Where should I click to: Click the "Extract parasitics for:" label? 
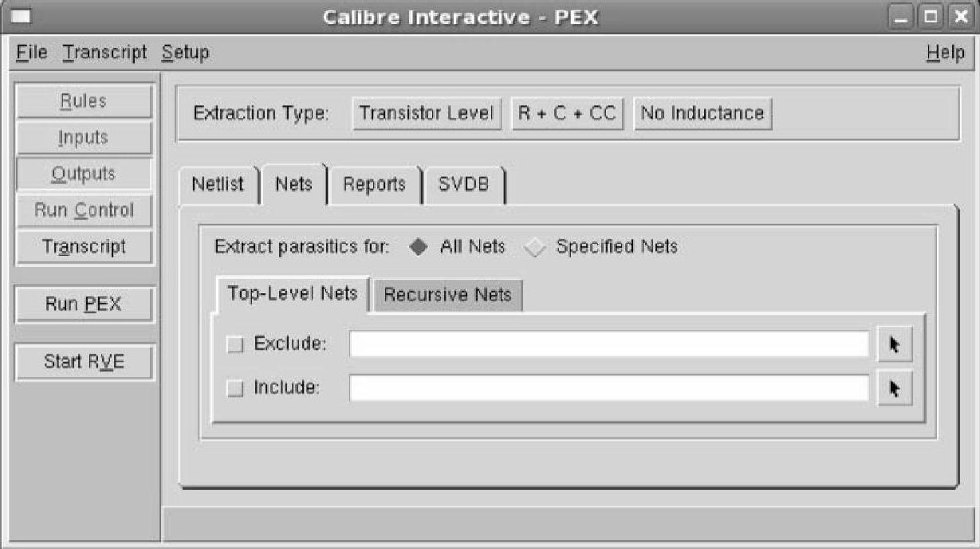click(301, 247)
